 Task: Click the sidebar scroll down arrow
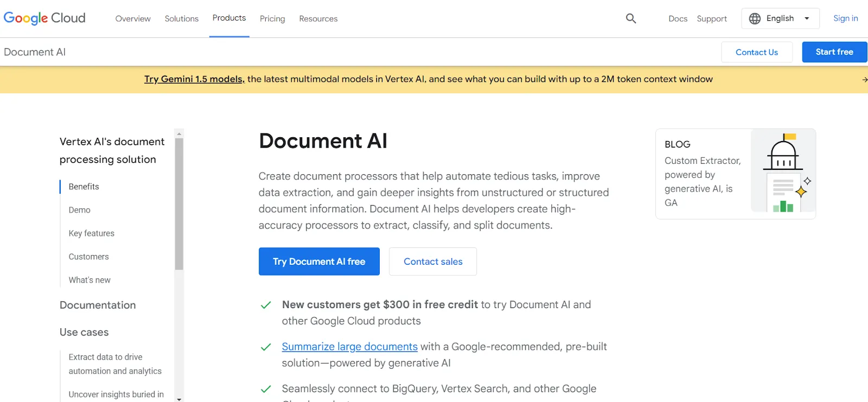[179, 399]
